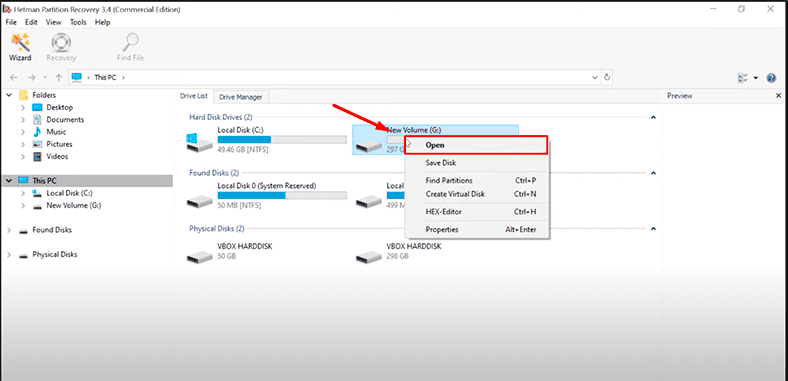The height and width of the screenshot is (381, 788).
Task: Close the Preview panel
Action: click(x=778, y=96)
